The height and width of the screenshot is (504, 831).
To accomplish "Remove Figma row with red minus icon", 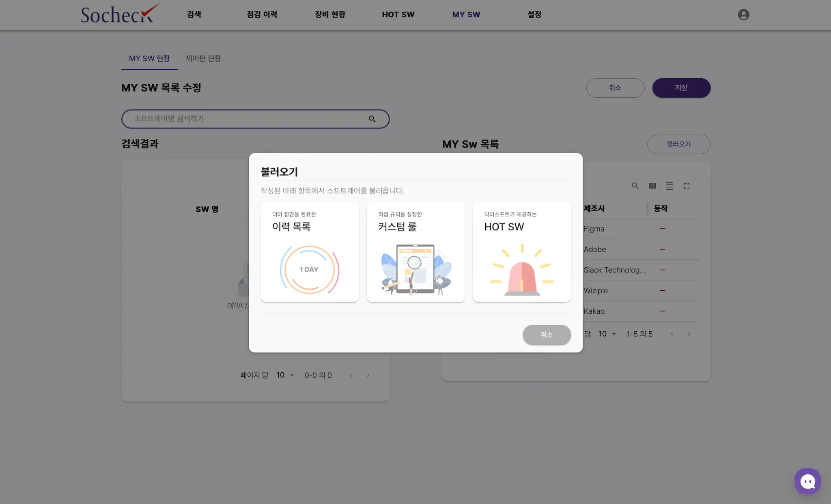I will click(662, 229).
